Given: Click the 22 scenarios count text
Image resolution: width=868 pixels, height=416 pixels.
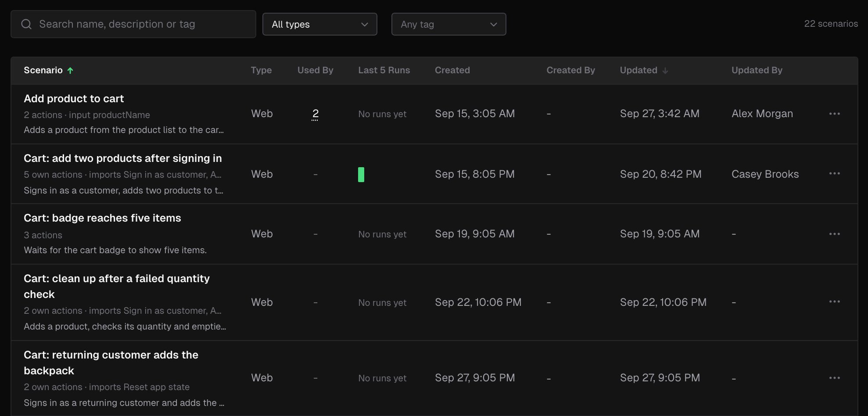Looking at the screenshot, I should pyautogui.click(x=831, y=24).
